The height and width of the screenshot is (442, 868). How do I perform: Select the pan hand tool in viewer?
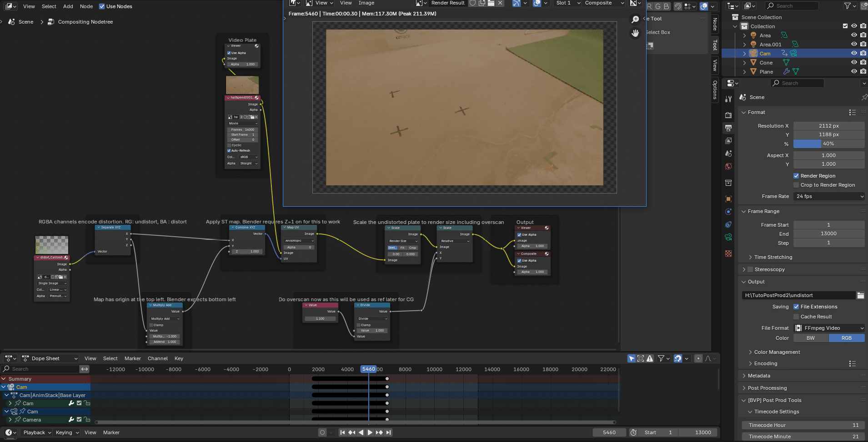click(635, 33)
